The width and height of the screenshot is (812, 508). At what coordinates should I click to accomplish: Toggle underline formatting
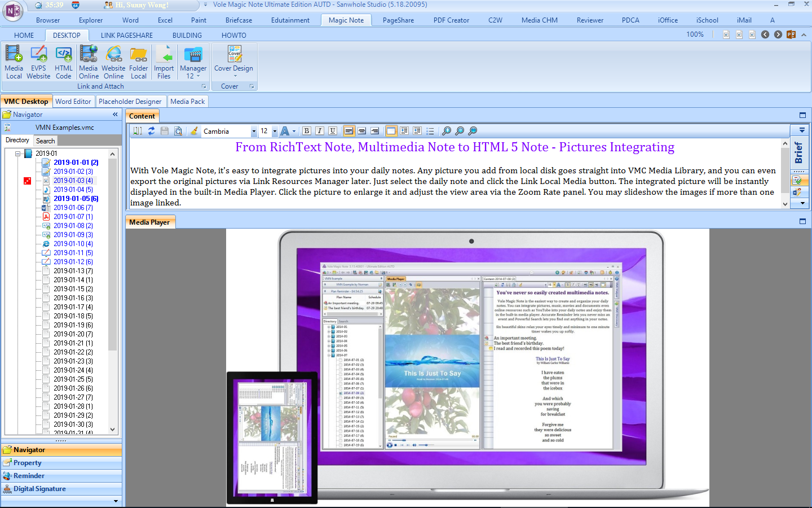pyautogui.click(x=333, y=131)
